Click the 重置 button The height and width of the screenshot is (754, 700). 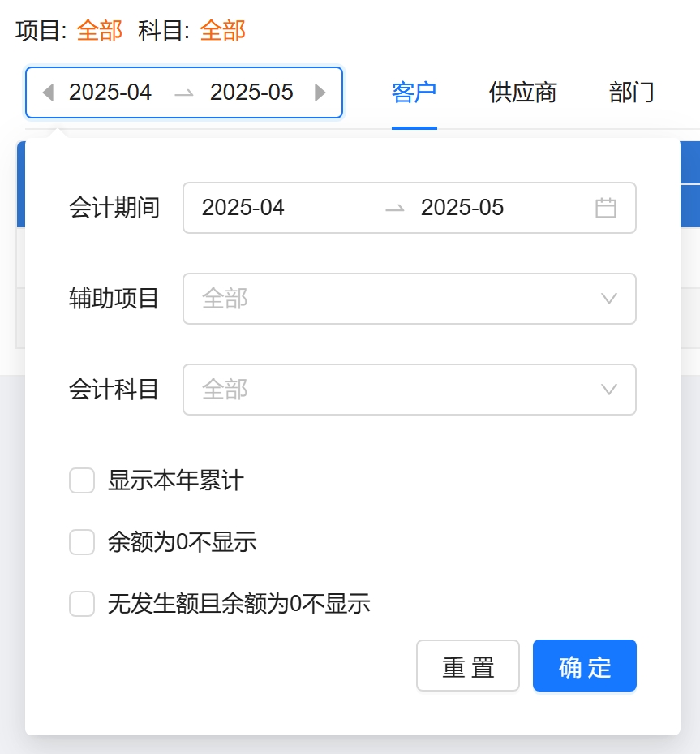click(x=468, y=666)
